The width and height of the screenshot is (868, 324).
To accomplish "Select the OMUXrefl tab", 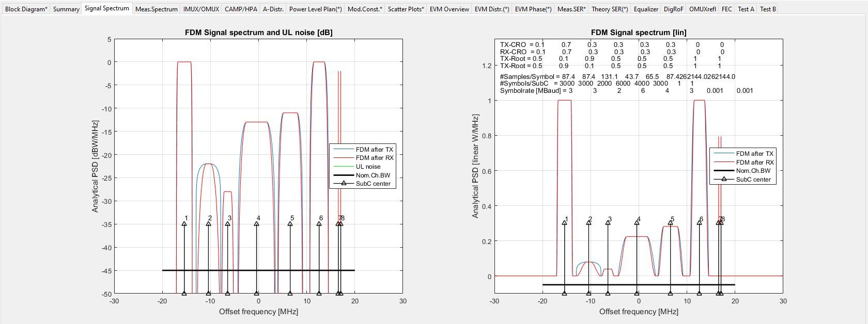I will pos(703,9).
